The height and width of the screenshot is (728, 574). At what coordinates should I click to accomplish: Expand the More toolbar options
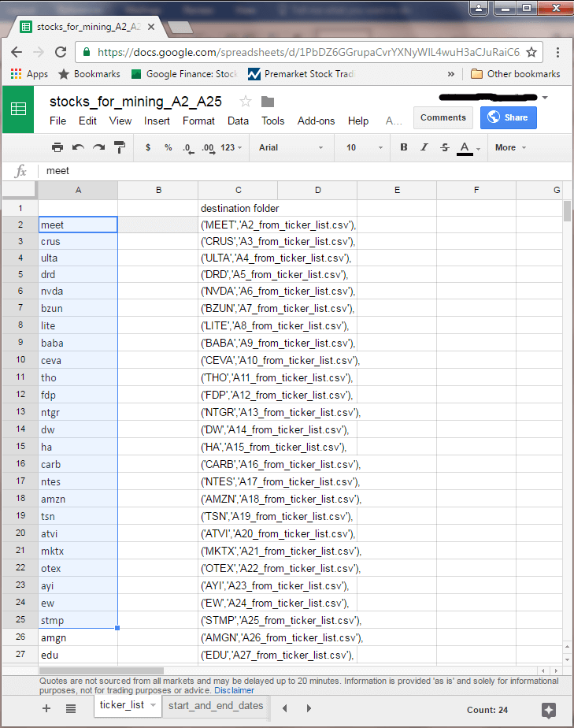tap(510, 147)
